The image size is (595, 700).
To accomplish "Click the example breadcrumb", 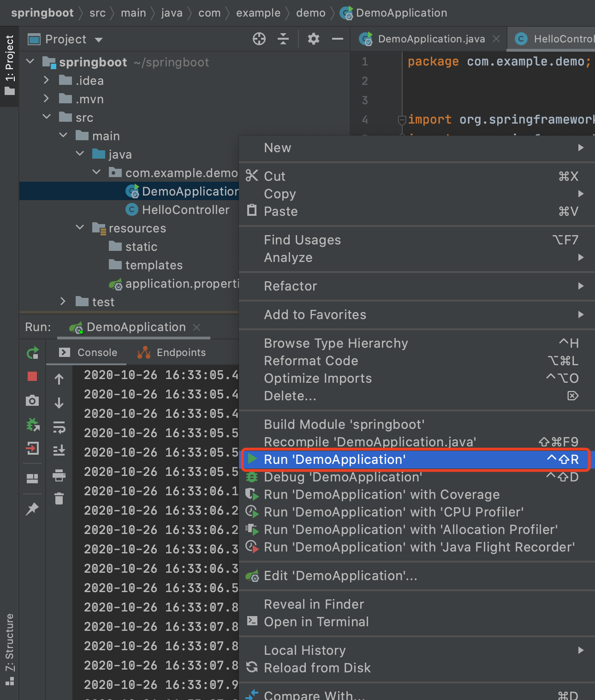I will [258, 13].
